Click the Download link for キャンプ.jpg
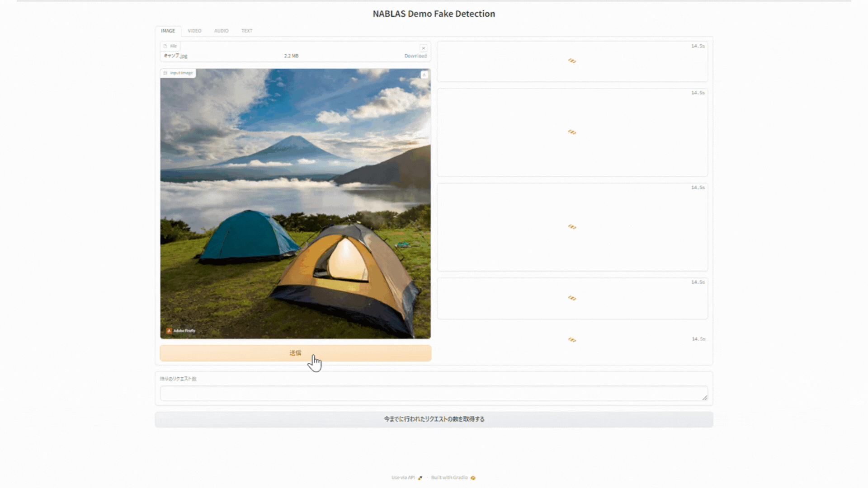The height and width of the screenshot is (488, 868). click(x=415, y=56)
